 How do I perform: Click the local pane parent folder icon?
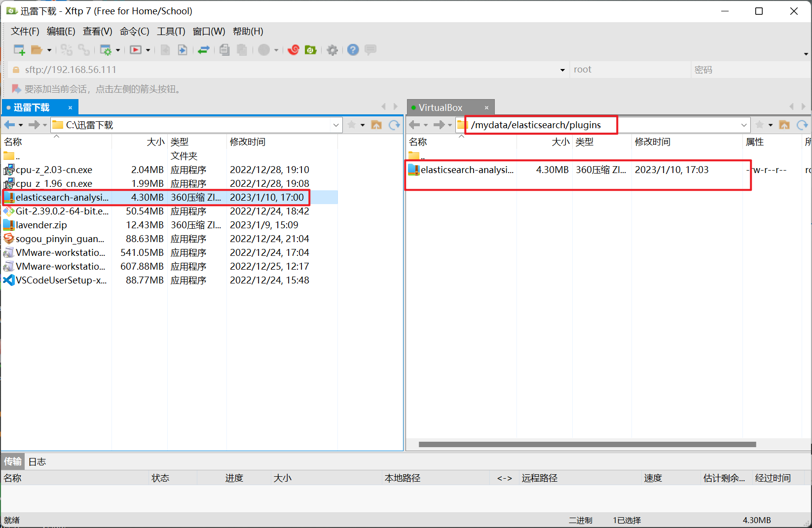376,125
